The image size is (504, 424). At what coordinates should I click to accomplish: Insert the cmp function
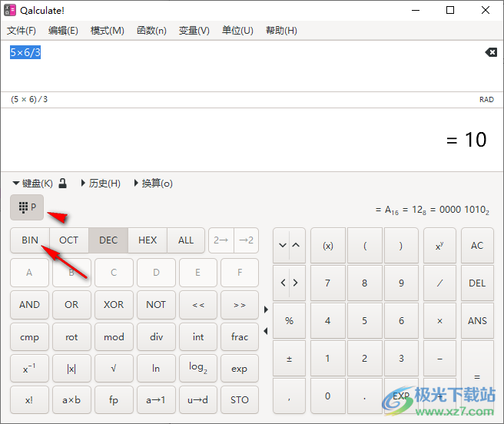[29, 337]
